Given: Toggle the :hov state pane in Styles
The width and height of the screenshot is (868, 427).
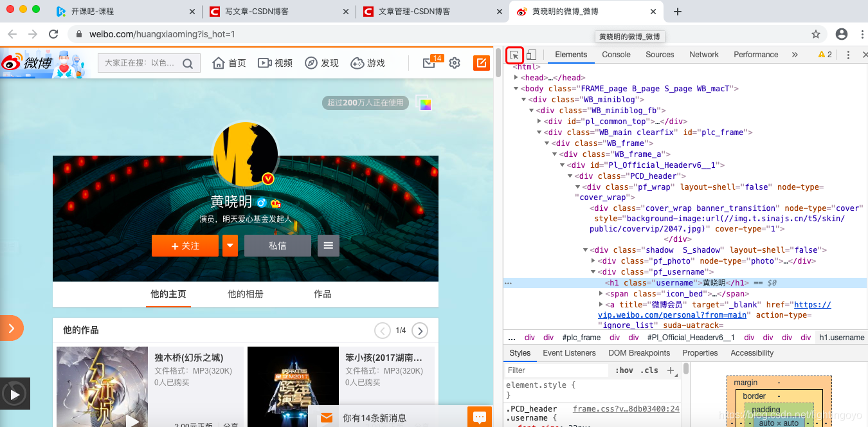Looking at the screenshot, I should pyautogui.click(x=624, y=370).
